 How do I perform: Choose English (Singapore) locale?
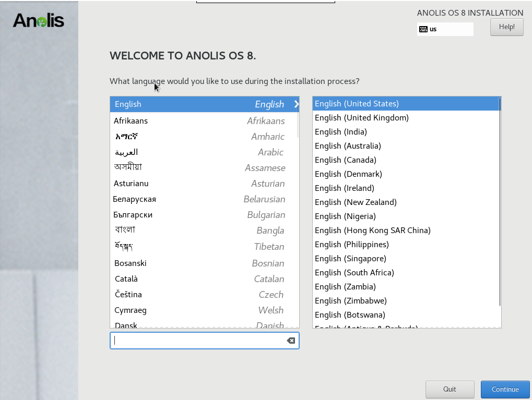406,258
